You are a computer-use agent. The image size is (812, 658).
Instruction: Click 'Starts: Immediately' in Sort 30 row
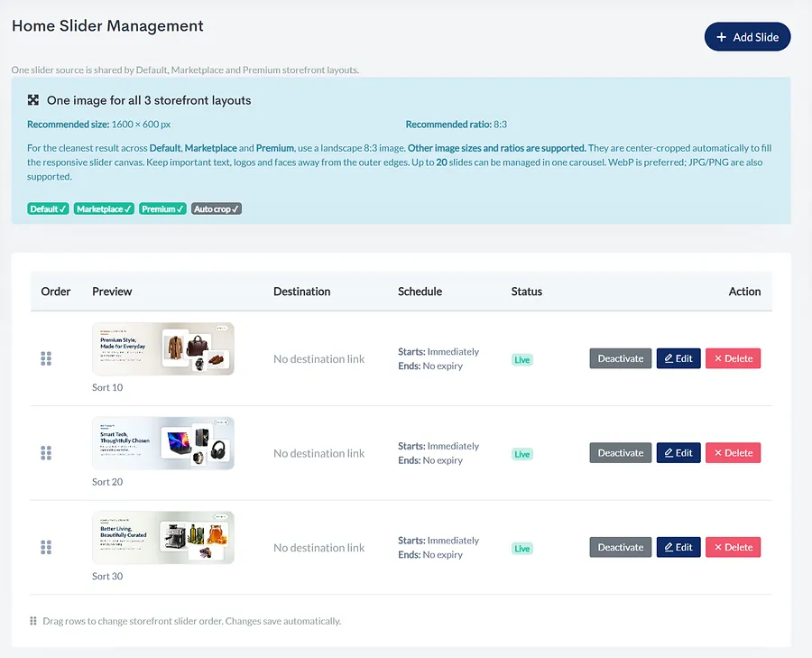(x=438, y=540)
